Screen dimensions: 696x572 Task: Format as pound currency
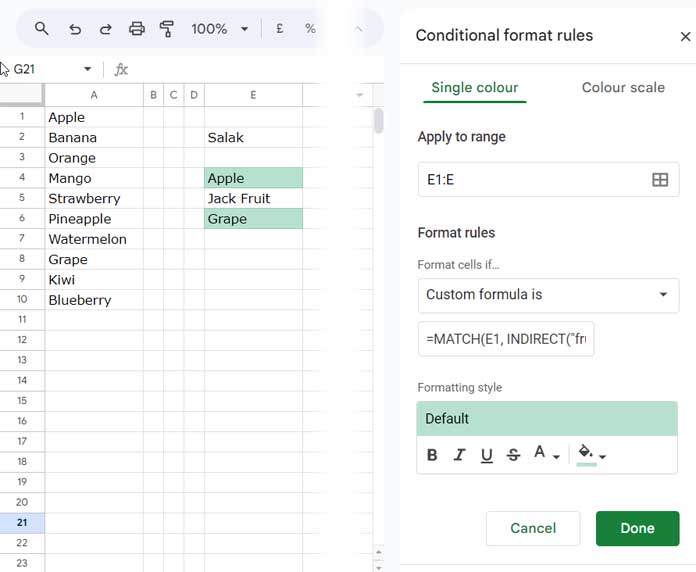tap(280, 29)
